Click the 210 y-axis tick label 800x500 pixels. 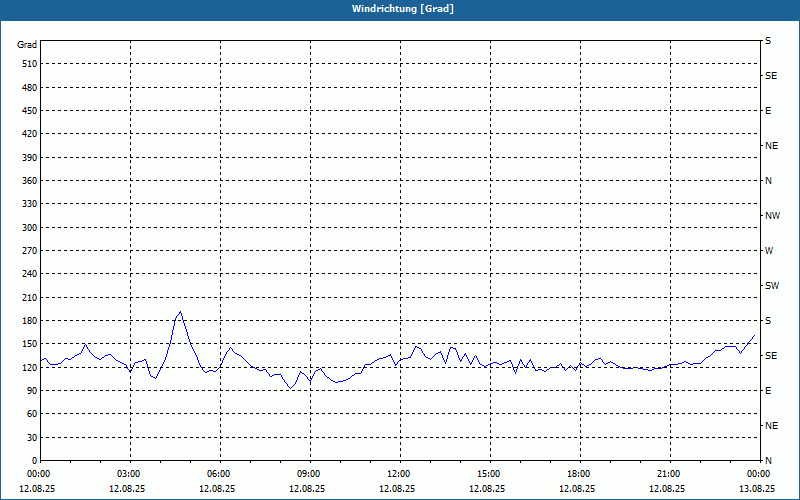(x=30, y=297)
